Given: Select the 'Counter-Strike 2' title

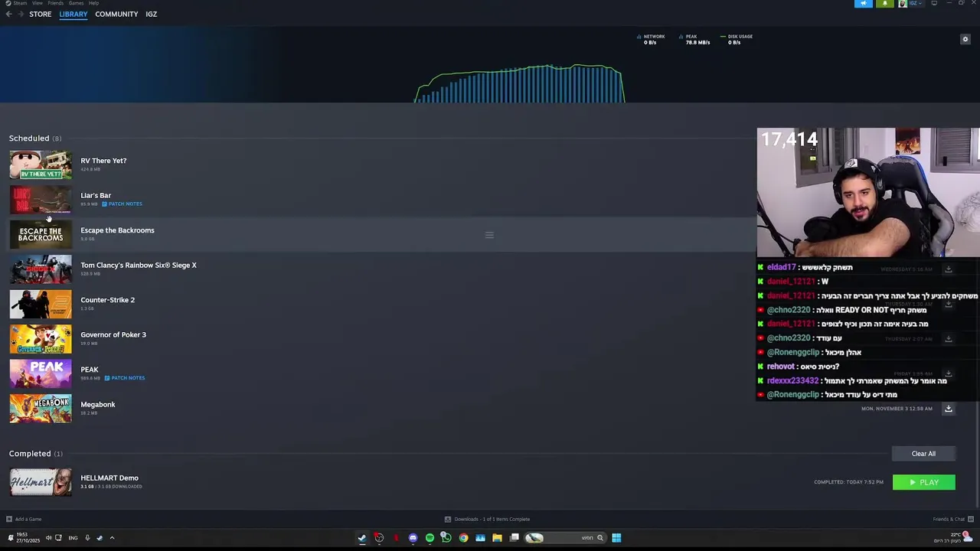Looking at the screenshot, I should click(x=107, y=300).
